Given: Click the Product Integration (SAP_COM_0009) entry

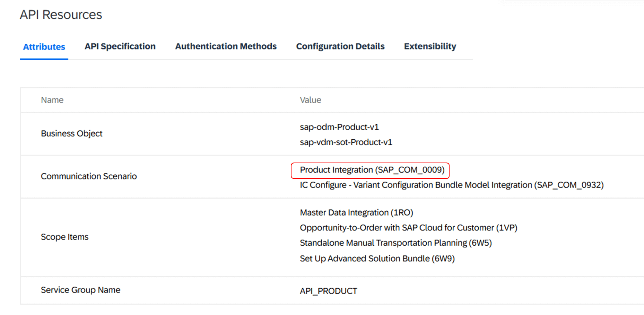Looking at the screenshot, I should pos(372,170).
